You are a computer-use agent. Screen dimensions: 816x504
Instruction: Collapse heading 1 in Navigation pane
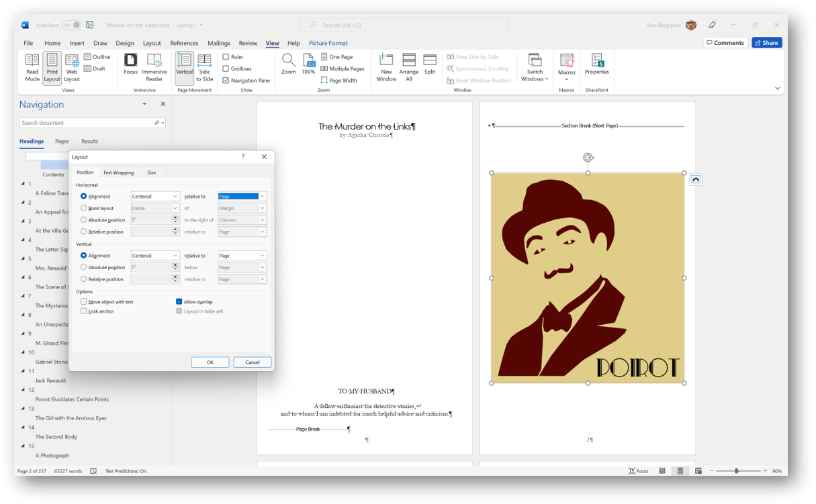23,184
